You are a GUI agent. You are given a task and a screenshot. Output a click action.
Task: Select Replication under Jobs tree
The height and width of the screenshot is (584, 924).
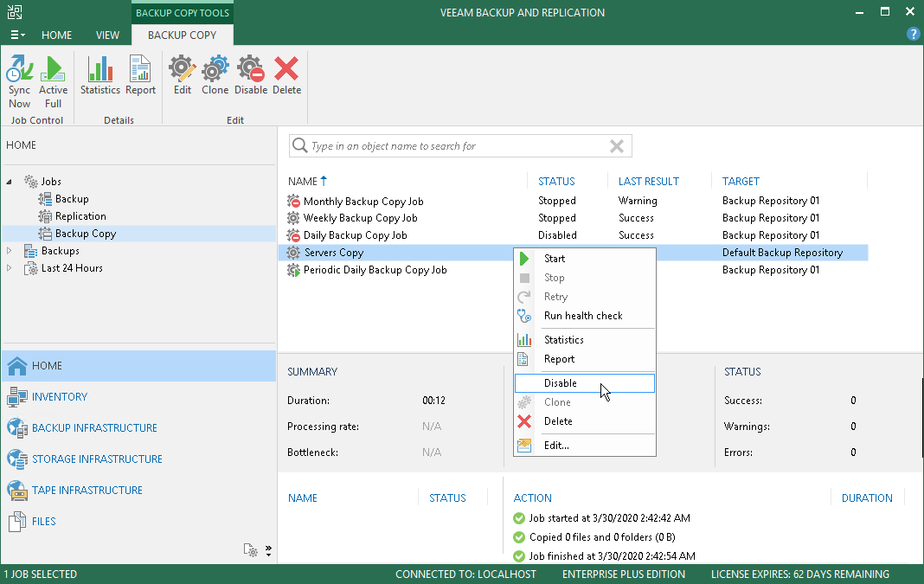click(80, 216)
